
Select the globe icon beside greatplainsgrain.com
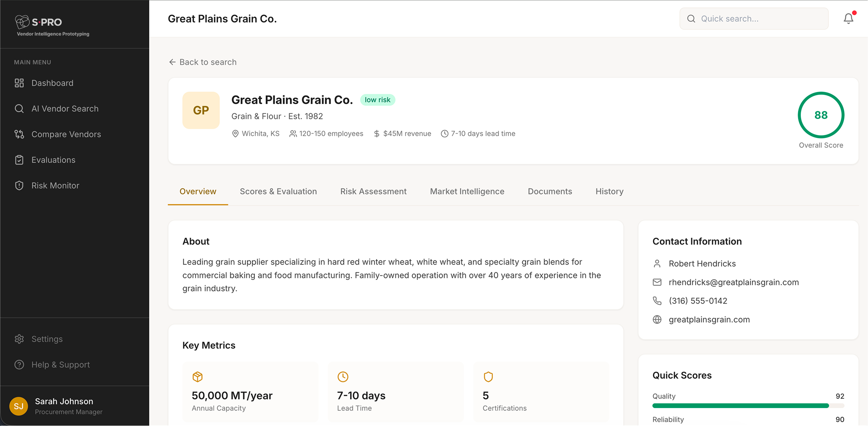point(657,319)
